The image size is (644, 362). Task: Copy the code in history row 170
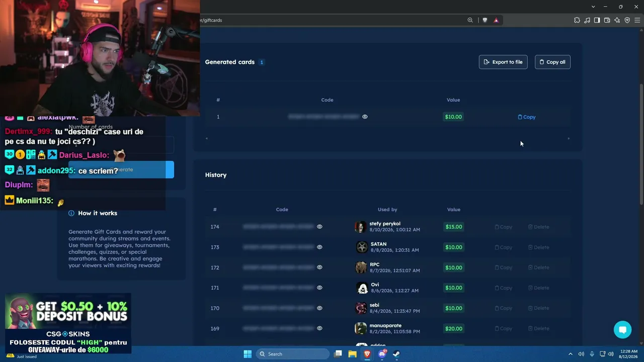(503, 308)
